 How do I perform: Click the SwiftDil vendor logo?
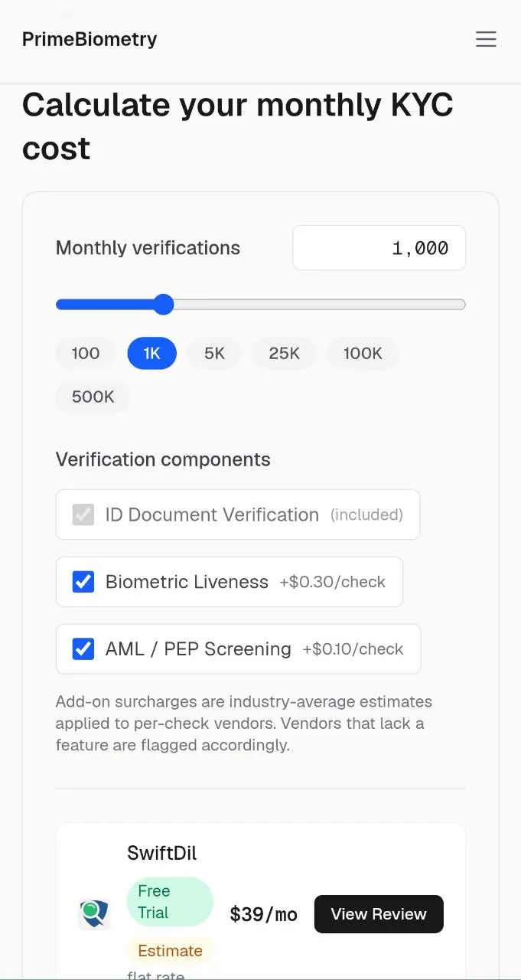[94, 914]
